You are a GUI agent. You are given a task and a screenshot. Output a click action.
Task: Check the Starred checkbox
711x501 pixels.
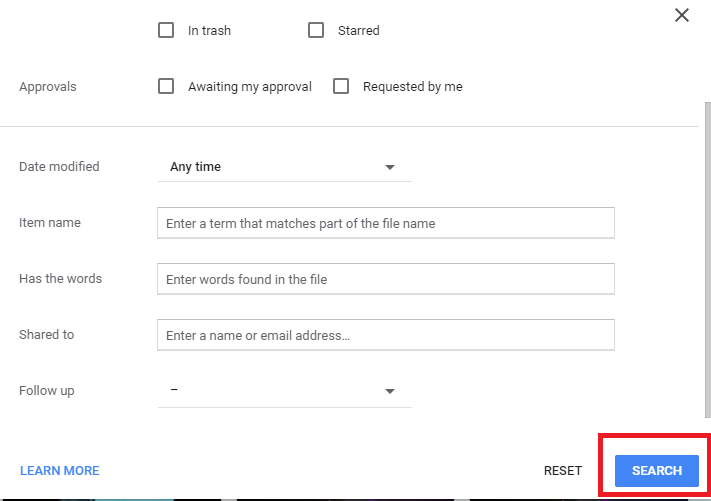(316, 30)
